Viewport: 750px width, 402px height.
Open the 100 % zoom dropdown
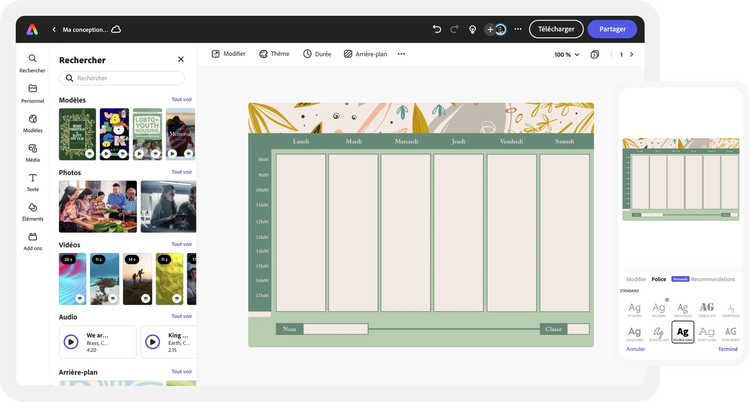[x=567, y=55]
